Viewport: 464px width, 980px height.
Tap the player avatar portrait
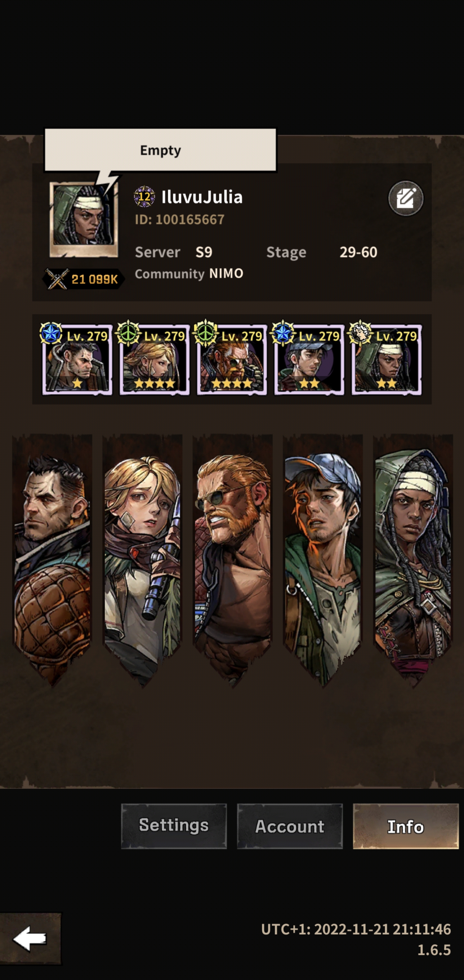84,220
